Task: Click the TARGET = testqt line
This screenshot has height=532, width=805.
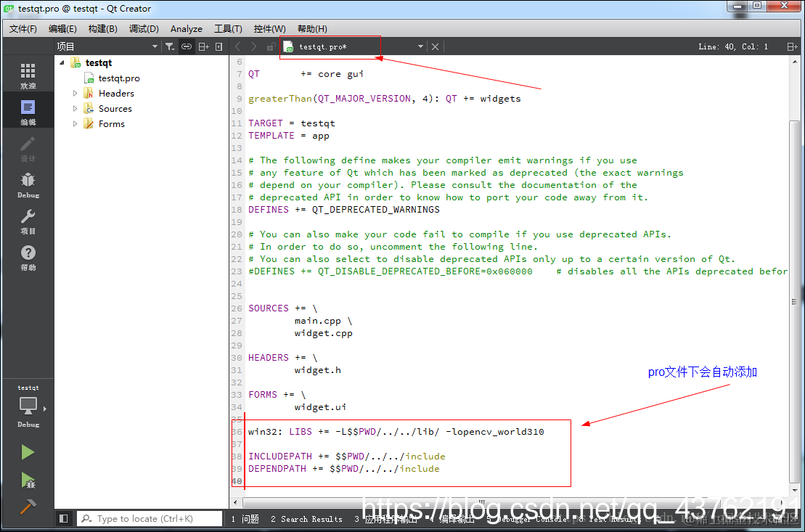Action: (292, 123)
